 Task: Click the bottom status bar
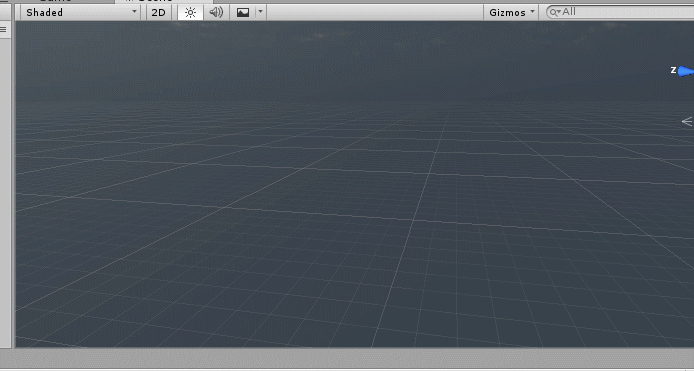point(347,358)
